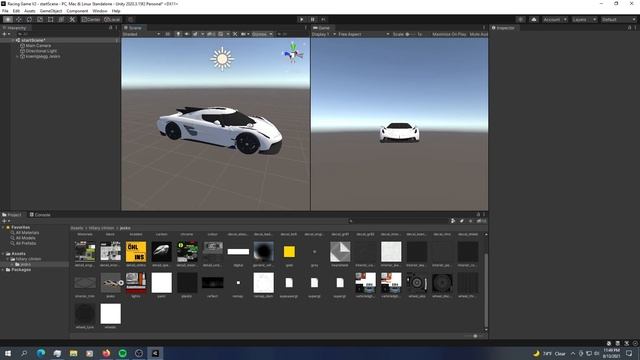The image size is (640, 360).
Task: Open the File menu
Action: pyautogui.click(x=5, y=11)
